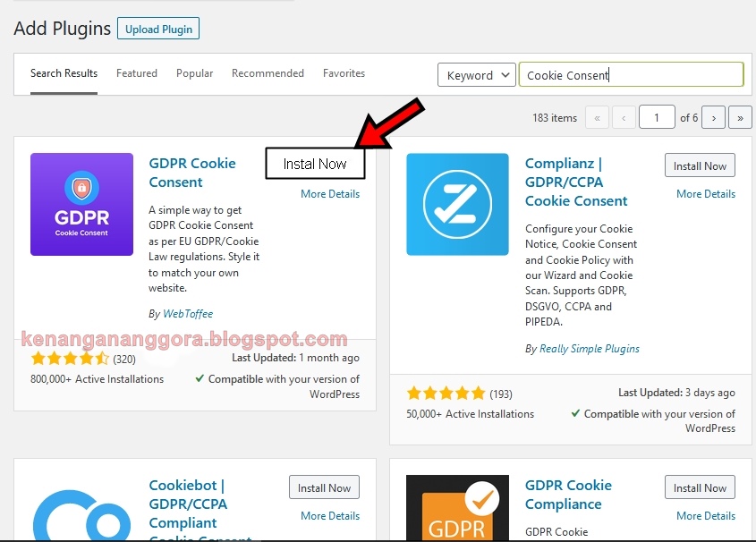Switch to the Popular tab

click(194, 73)
